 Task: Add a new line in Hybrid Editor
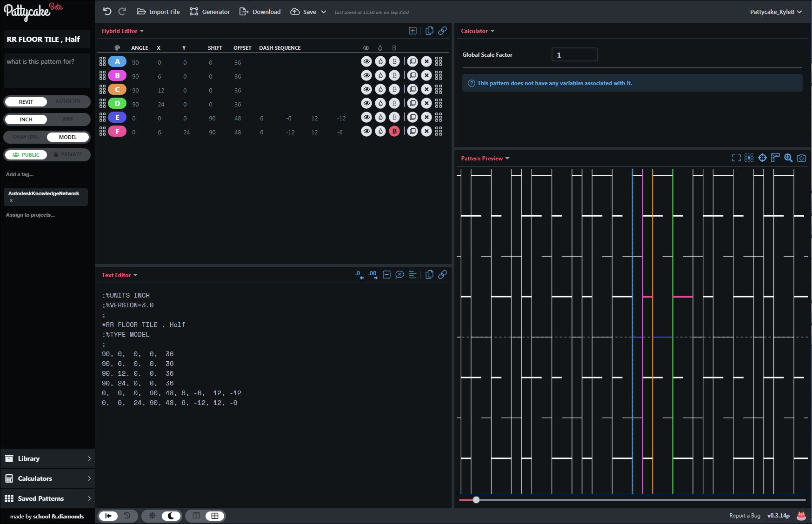point(413,31)
